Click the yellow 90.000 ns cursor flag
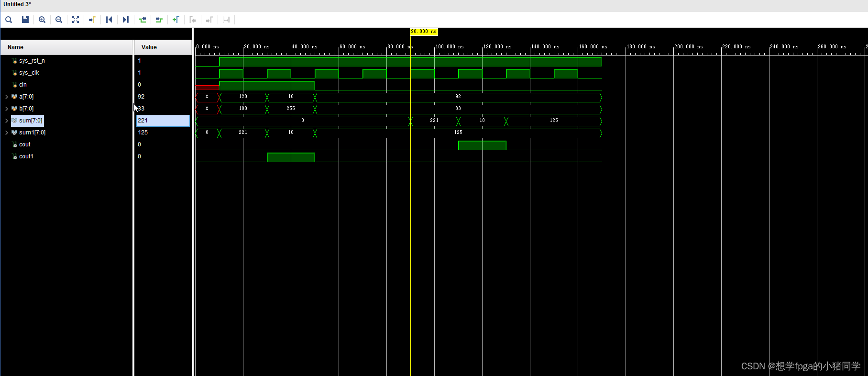 pyautogui.click(x=424, y=32)
